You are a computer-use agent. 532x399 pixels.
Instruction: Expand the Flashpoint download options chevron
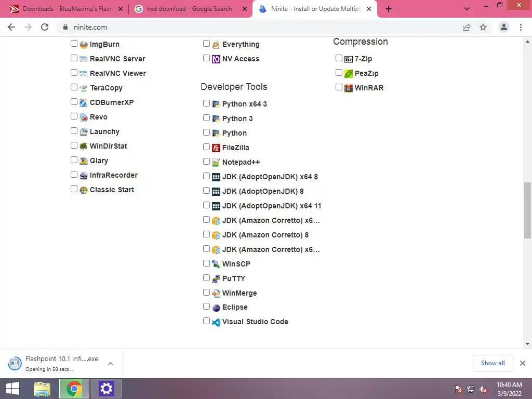[110, 364]
